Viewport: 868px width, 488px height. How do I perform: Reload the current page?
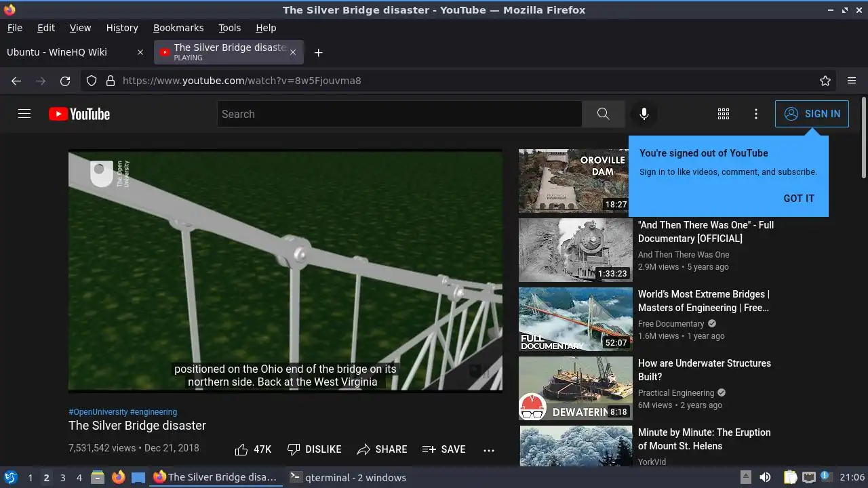(65, 81)
